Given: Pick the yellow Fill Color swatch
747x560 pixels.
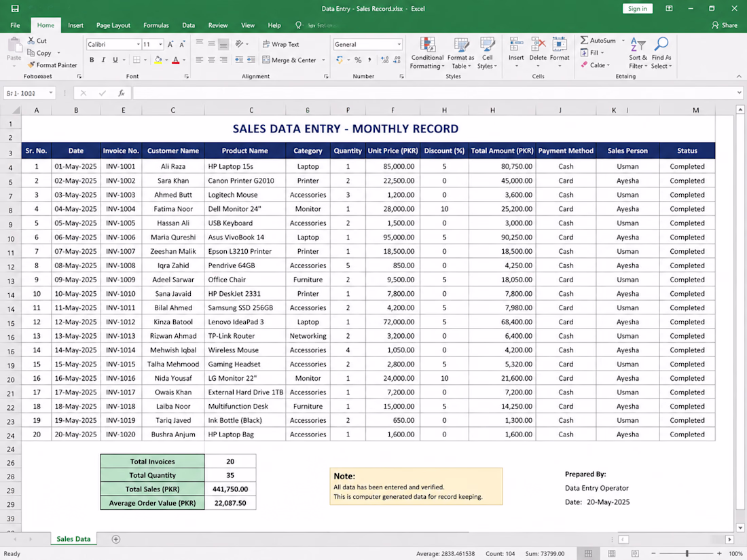Looking at the screenshot, I should pyautogui.click(x=158, y=60).
